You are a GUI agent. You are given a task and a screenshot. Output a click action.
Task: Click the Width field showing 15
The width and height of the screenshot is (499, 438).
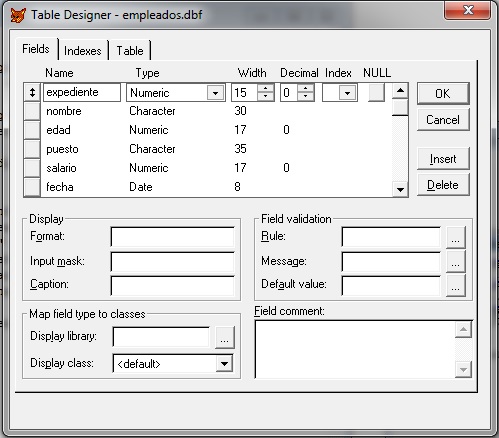click(x=244, y=92)
